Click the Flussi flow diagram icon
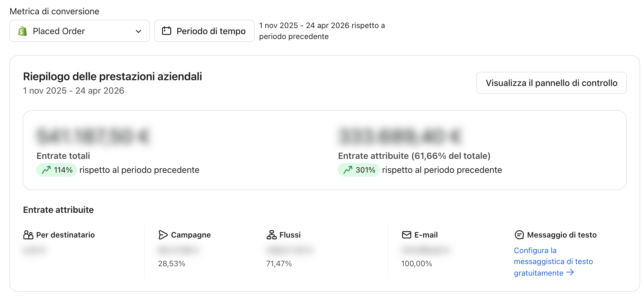The width and height of the screenshot is (644, 297). coord(271,235)
